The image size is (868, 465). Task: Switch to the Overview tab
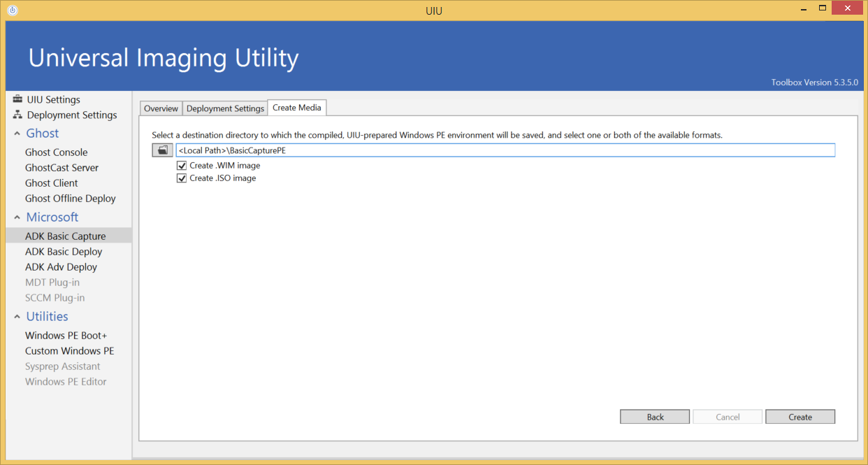(161, 108)
